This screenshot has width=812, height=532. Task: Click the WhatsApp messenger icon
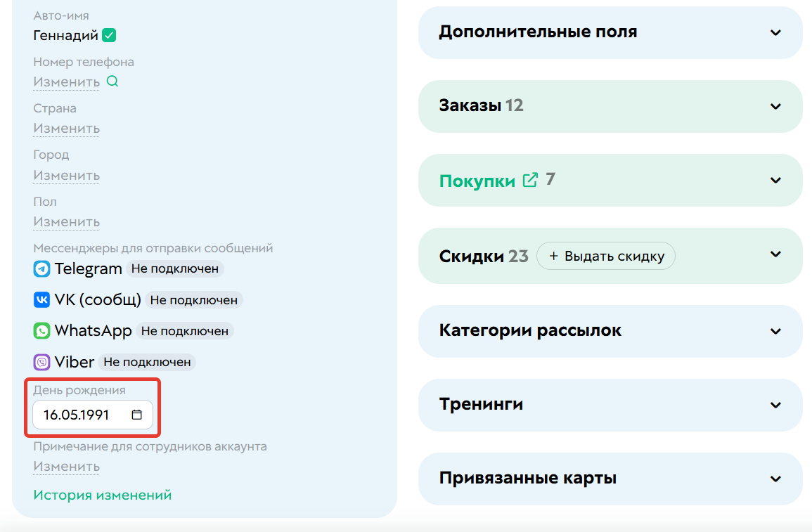click(40, 330)
